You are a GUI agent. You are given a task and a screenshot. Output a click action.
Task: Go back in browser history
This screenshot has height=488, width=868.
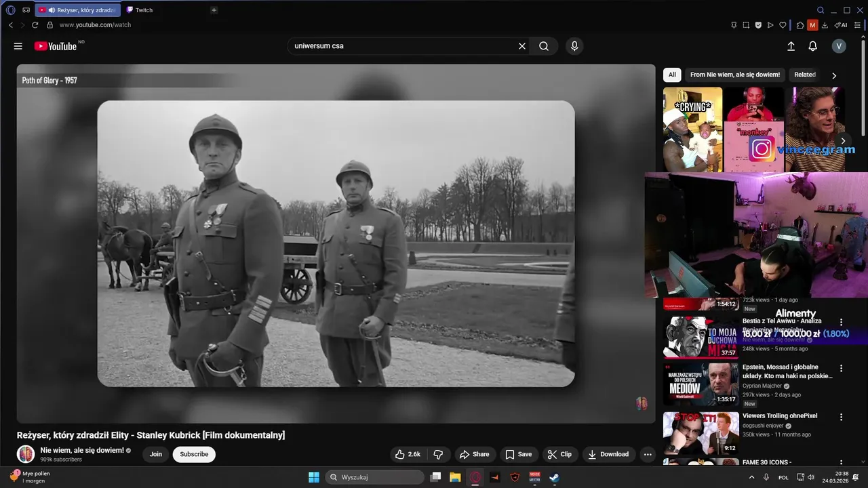click(10, 25)
